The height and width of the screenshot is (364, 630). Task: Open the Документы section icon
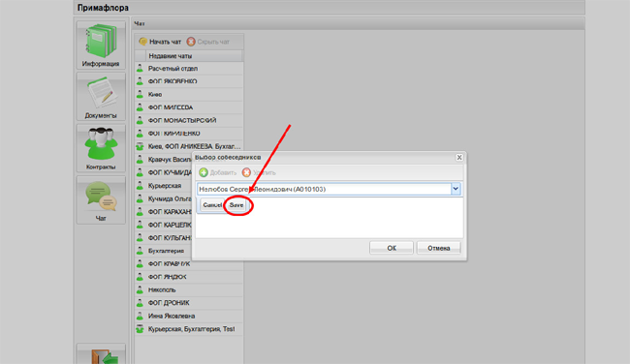[x=101, y=96]
